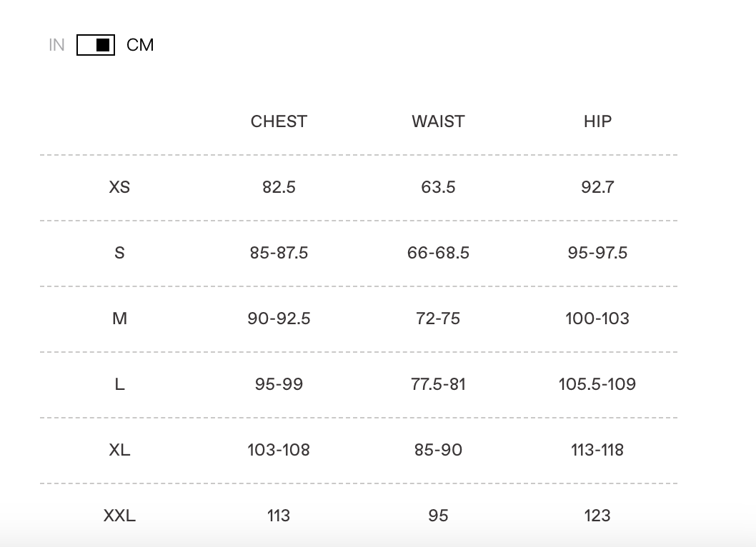This screenshot has height=547, width=756.
Task: Toggle the IN/CM unit switch
Action: pos(96,45)
